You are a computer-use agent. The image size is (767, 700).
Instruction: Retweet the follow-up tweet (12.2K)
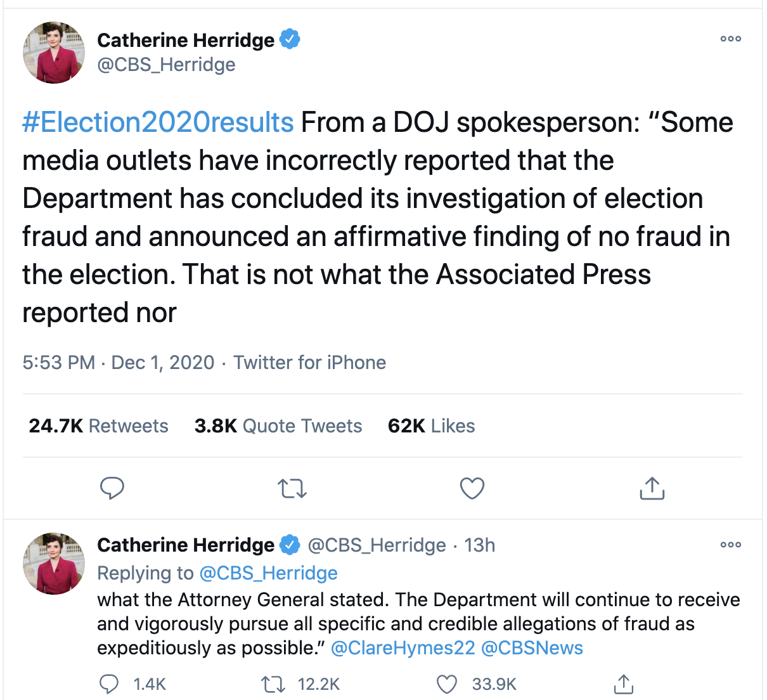[x=273, y=684]
